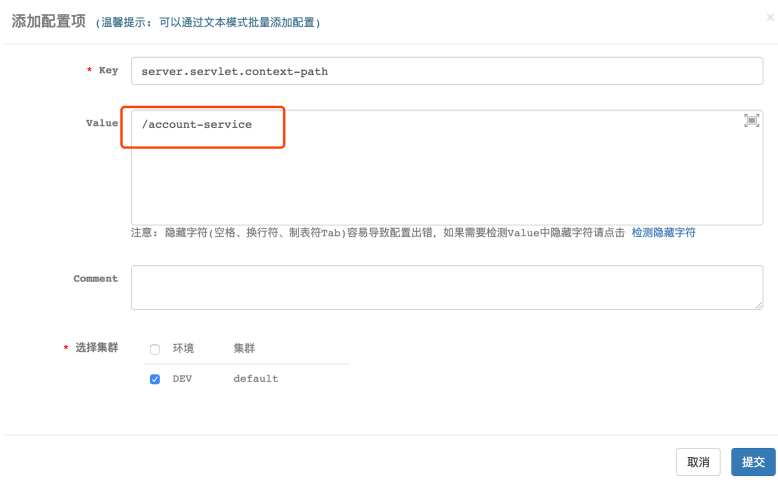Click the fullscreen expand icon in Value box
This screenshot has height=488, width=778.
tap(751, 121)
